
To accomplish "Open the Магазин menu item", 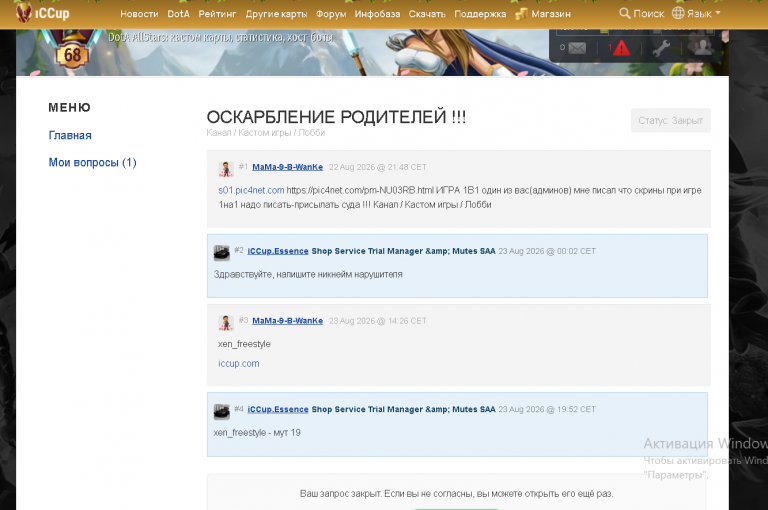I will [551, 14].
